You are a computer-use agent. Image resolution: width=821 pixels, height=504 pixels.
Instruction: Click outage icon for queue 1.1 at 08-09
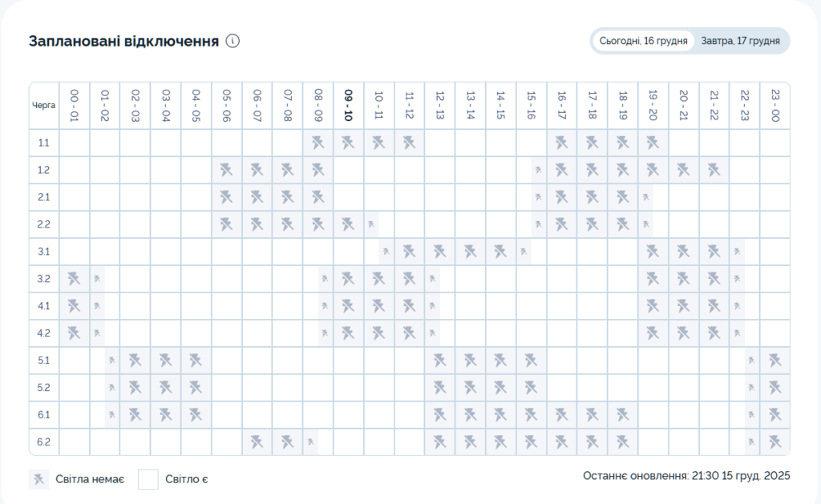[318, 143]
